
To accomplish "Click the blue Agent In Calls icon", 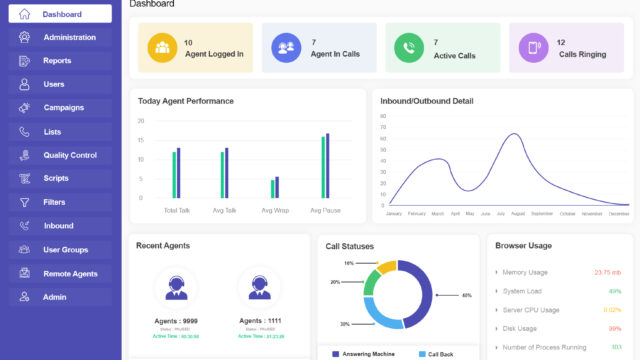I will [286, 48].
